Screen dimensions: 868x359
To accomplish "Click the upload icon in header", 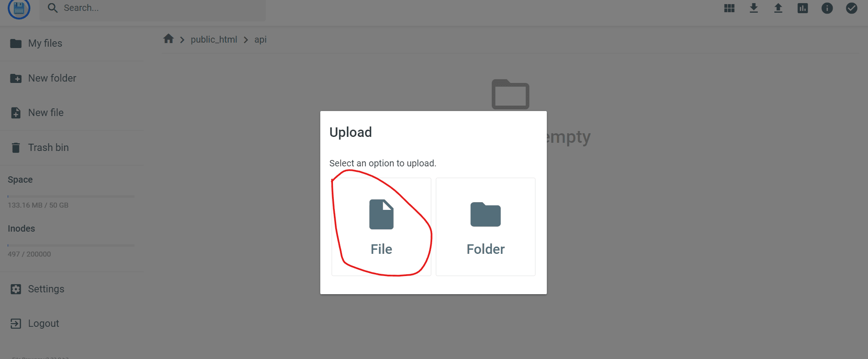I will 778,8.
